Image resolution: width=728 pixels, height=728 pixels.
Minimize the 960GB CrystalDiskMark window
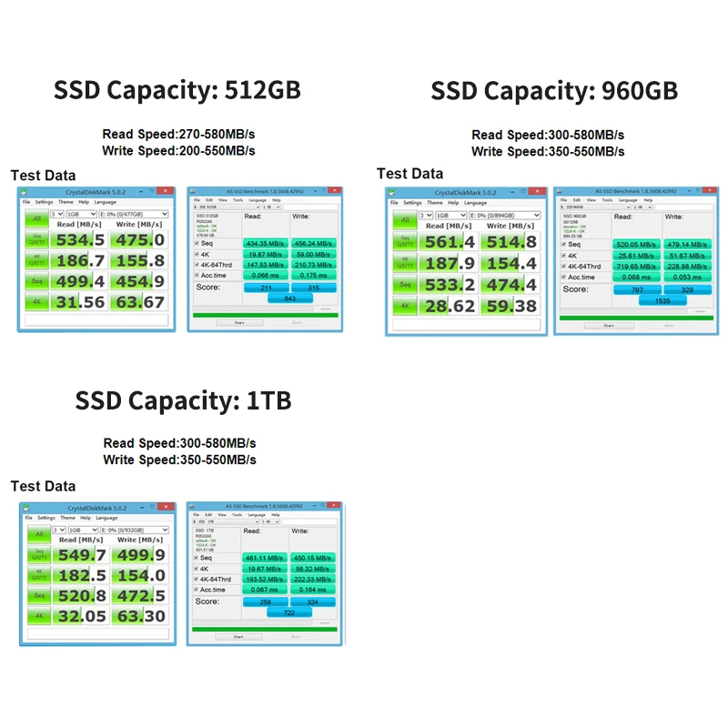coord(512,192)
